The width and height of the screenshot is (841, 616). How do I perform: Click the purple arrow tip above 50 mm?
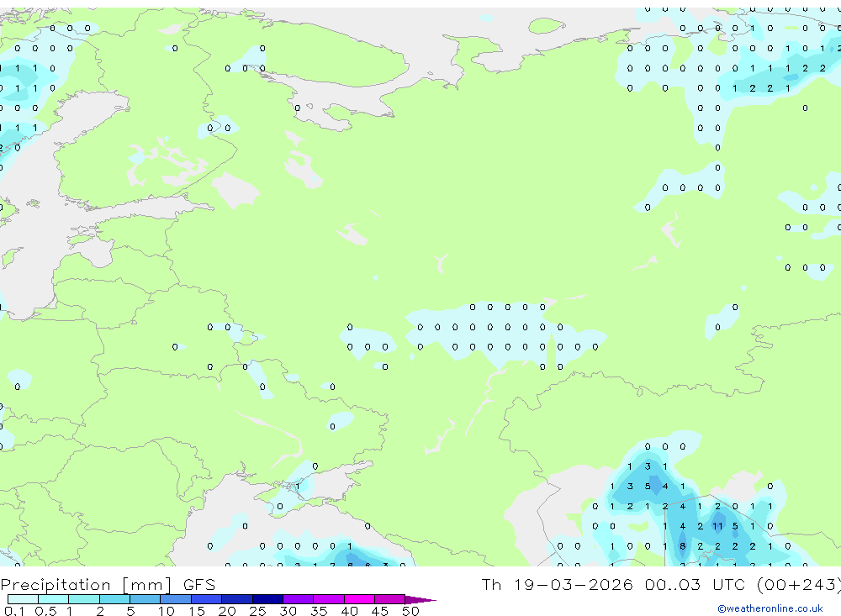(x=420, y=600)
